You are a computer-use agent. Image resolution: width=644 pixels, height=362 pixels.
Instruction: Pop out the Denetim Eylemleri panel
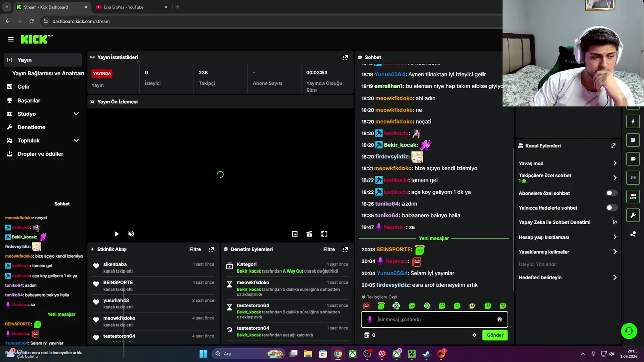pyautogui.click(x=345, y=249)
